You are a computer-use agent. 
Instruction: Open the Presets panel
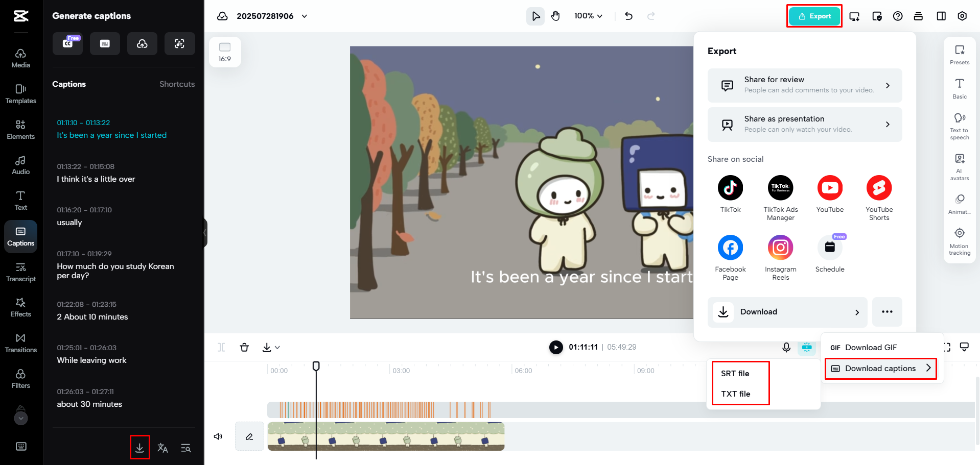[960, 55]
